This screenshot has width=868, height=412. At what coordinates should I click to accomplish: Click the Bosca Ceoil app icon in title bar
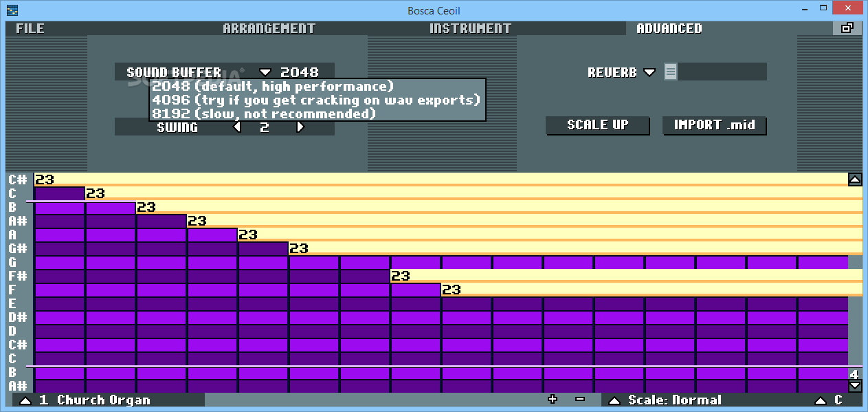(x=12, y=10)
